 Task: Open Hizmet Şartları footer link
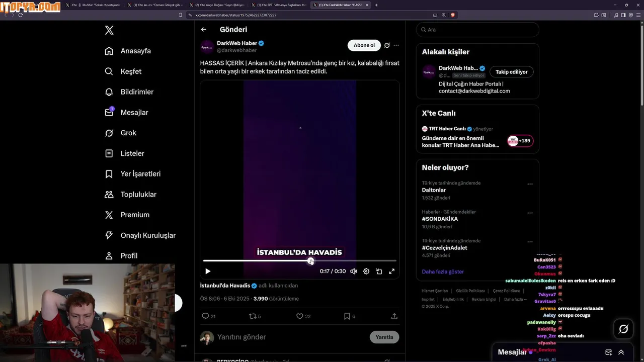click(x=435, y=291)
